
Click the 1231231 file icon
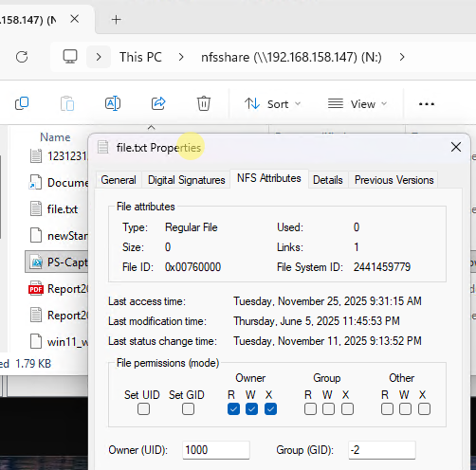[x=36, y=155]
